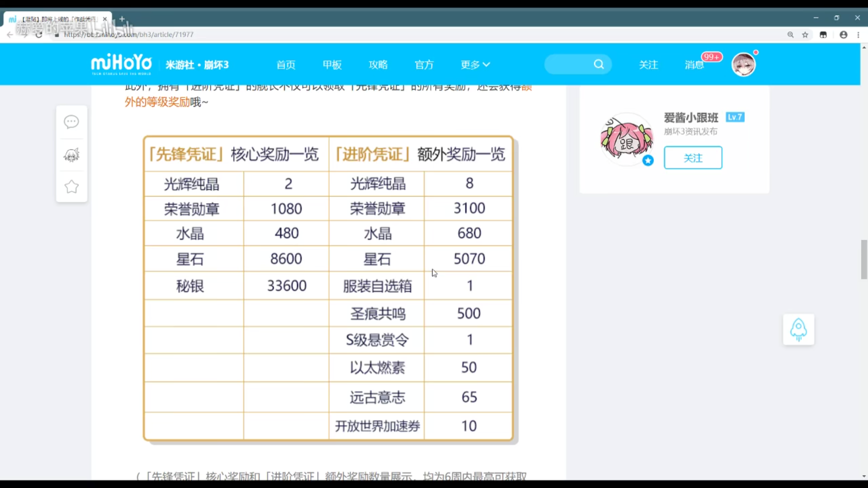Click the 崩坏3资讯发布 subtitle
The width and height of the screenshot is (868, 488).
pos(690,131)
